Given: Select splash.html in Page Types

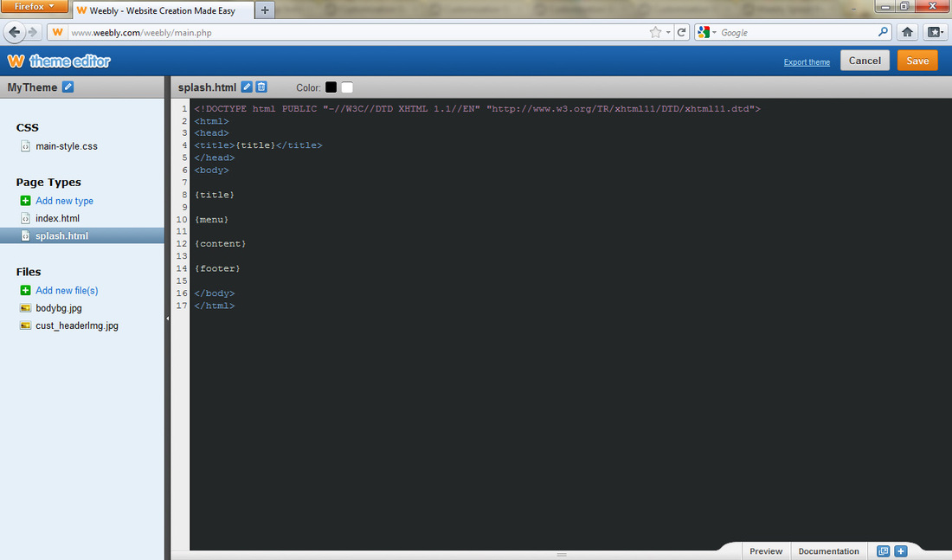Looking at the screenshot, I should tap(82, 235).
